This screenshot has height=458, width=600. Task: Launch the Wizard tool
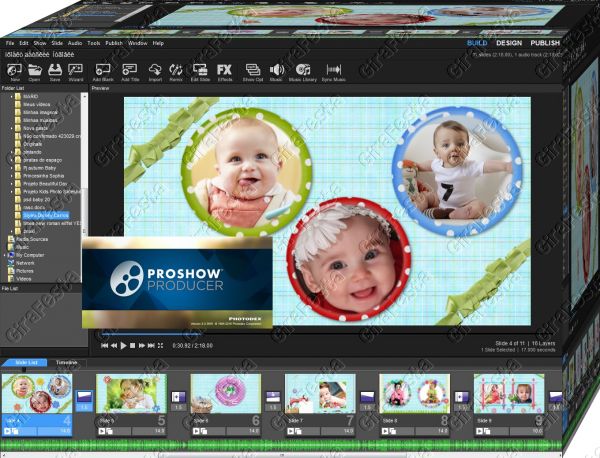pos(75,72)
